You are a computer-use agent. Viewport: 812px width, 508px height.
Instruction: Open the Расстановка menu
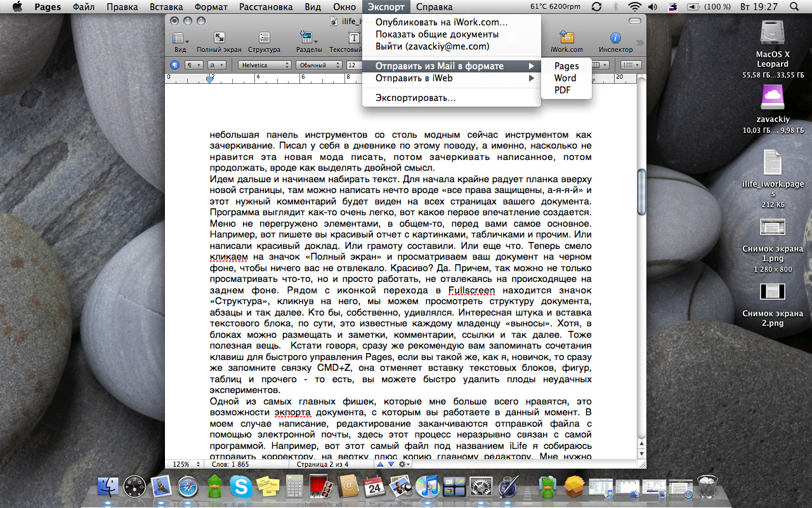[266, 7]
